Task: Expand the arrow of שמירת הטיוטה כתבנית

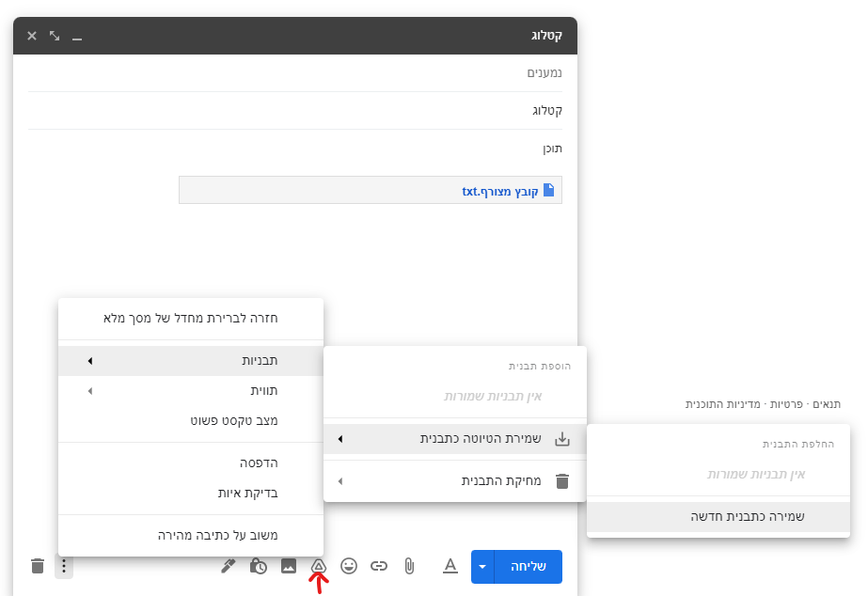Action: coord(340,439)
